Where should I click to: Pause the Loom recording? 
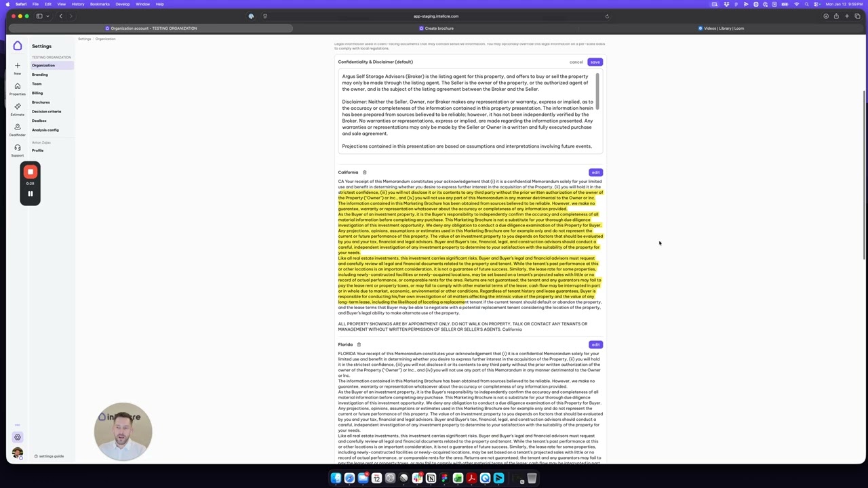click(30, 194)
